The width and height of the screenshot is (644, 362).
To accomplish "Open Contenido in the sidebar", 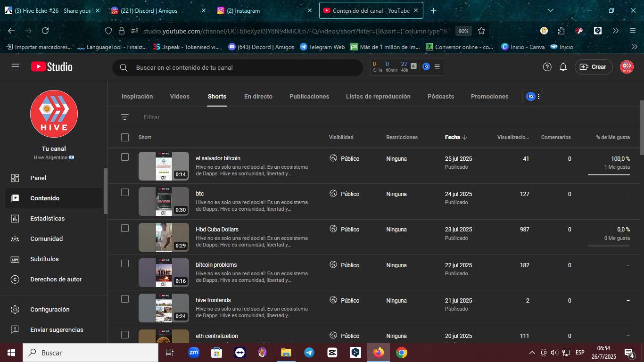I will tap(54, 198).
